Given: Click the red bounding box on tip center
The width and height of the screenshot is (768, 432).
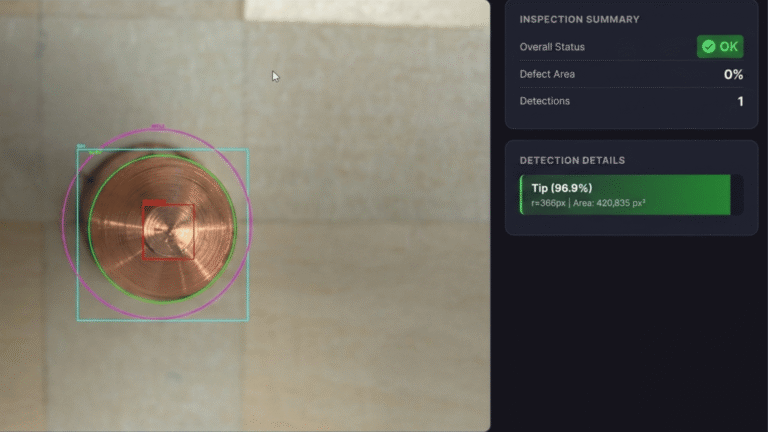Looking at the screenshot, I should coord(168,232).
